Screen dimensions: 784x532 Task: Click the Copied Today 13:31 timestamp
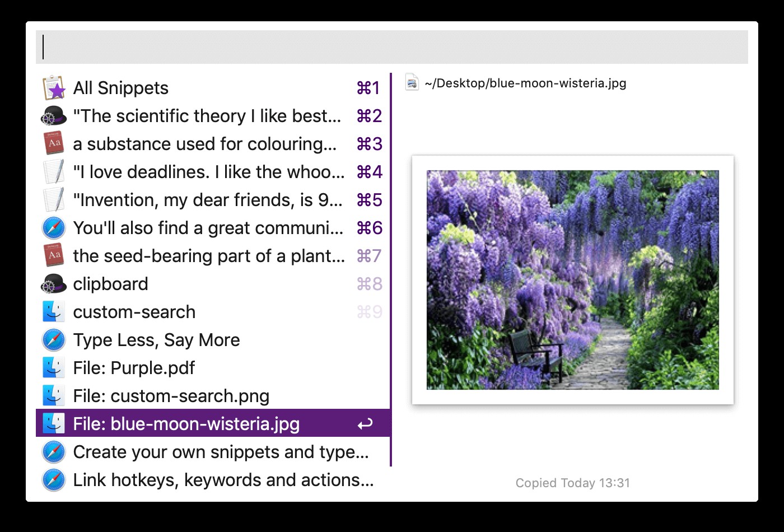[572, 482]
